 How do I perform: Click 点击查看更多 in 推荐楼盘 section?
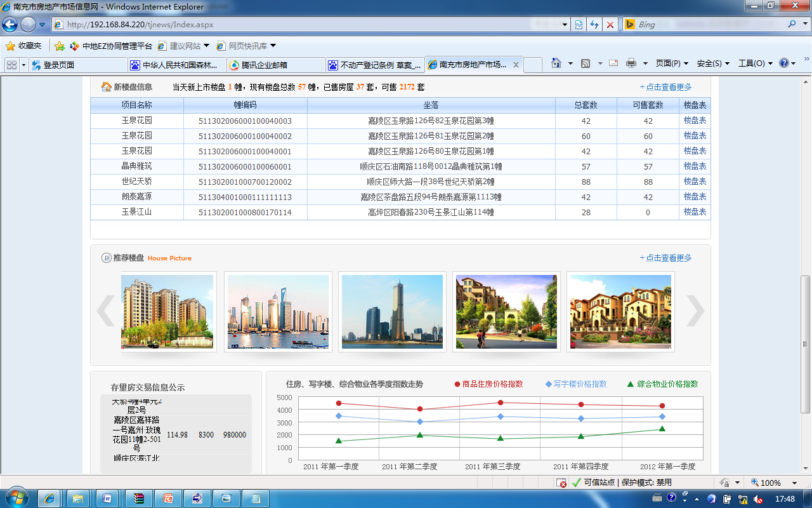point(665,258)
